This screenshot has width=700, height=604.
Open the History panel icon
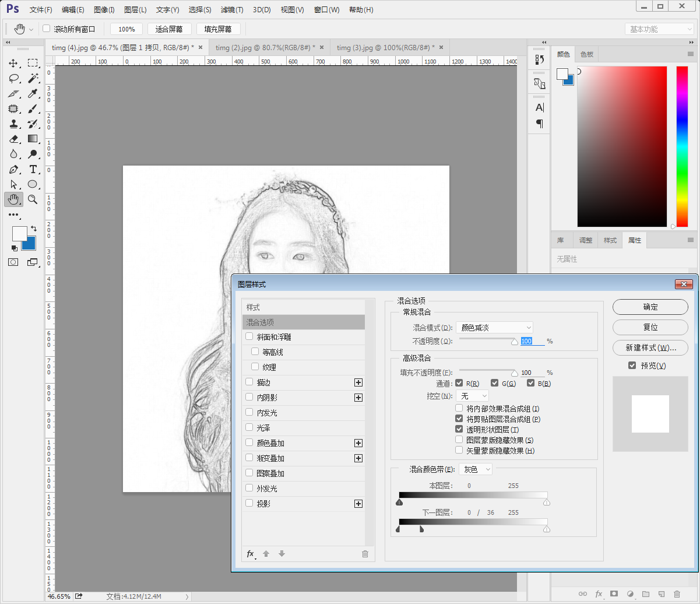[539, 59]
